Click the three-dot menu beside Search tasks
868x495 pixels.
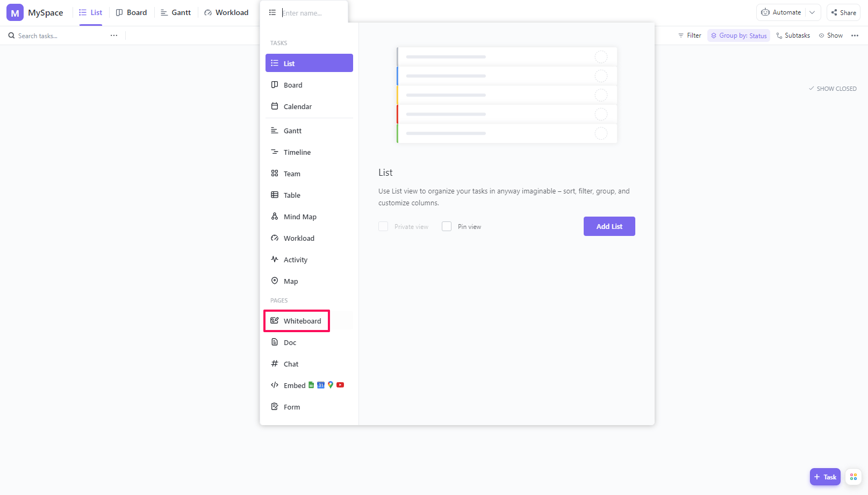point(114,35)
